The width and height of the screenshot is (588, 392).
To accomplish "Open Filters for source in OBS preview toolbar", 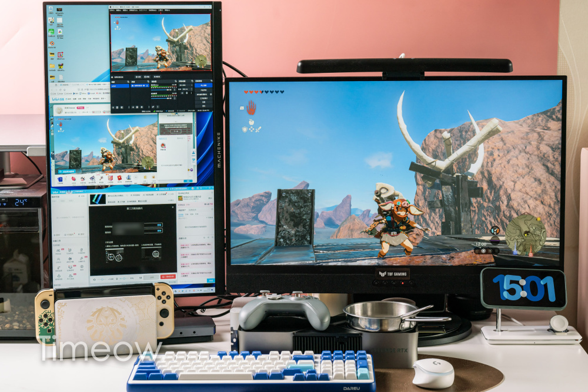I will (146, 77).
